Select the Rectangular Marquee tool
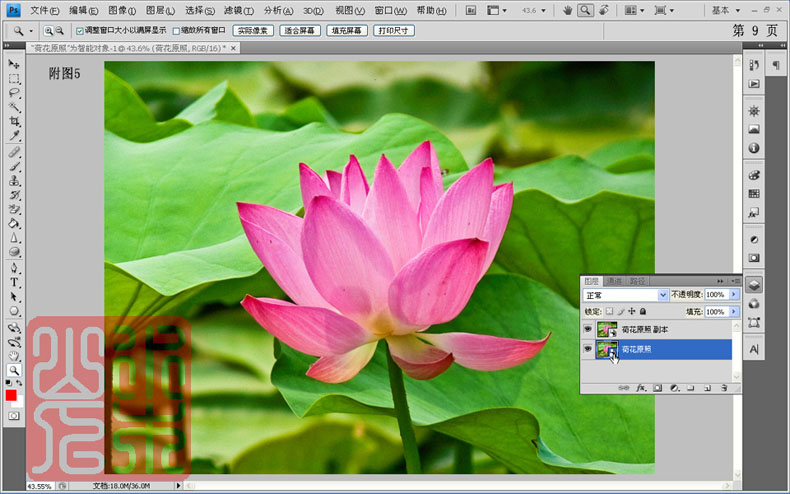The height and width of the screenshot is (494, 790). (x=14, y=79)
